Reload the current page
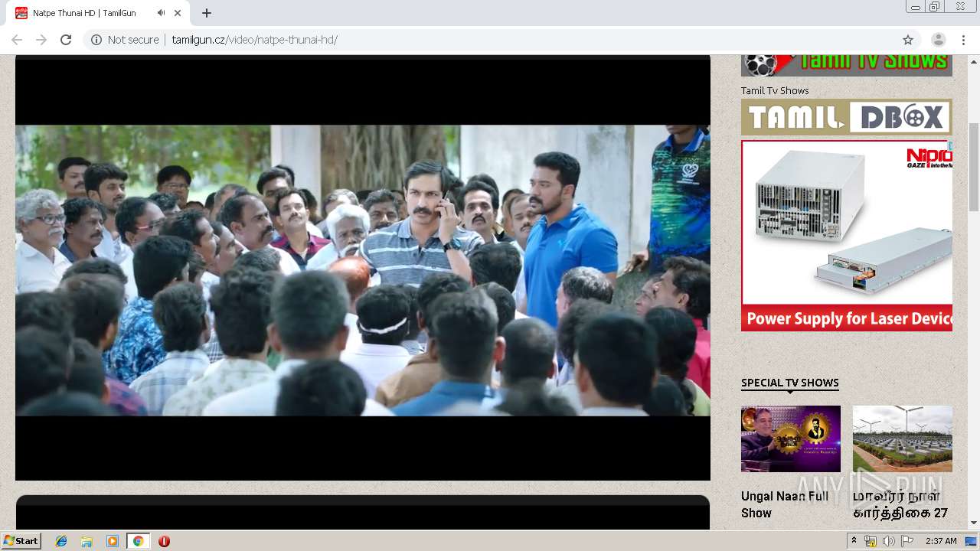The image size is (980, 551). (66, 40)
